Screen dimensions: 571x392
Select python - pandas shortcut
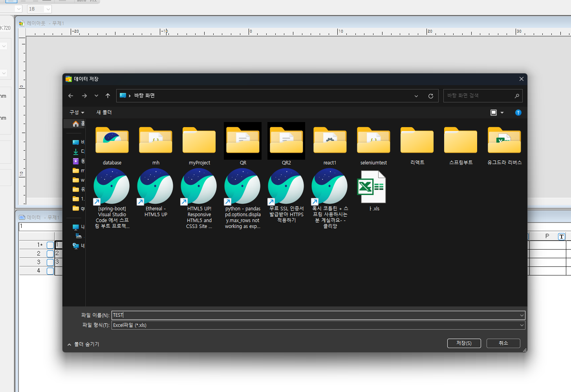[243, 199]
